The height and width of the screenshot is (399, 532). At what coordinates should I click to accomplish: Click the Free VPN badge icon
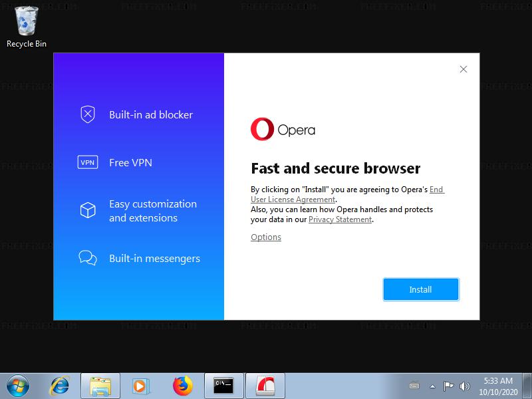click(88, 162)
